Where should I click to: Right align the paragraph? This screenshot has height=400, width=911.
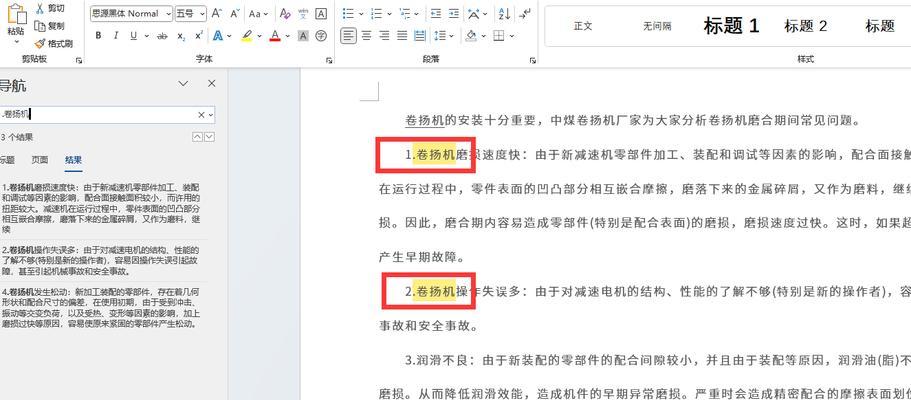click(x=384, y=36)
